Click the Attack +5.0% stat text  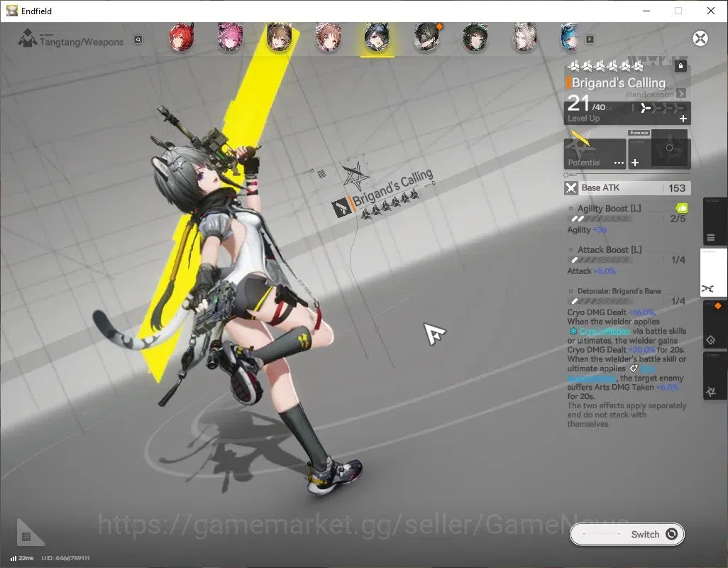pos(592,271)
